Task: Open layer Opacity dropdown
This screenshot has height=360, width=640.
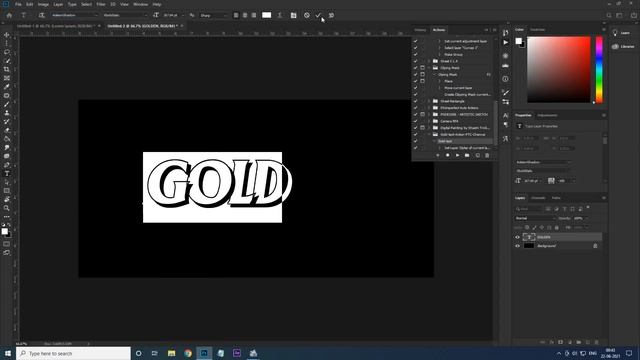Action: (x=587, y=218)
